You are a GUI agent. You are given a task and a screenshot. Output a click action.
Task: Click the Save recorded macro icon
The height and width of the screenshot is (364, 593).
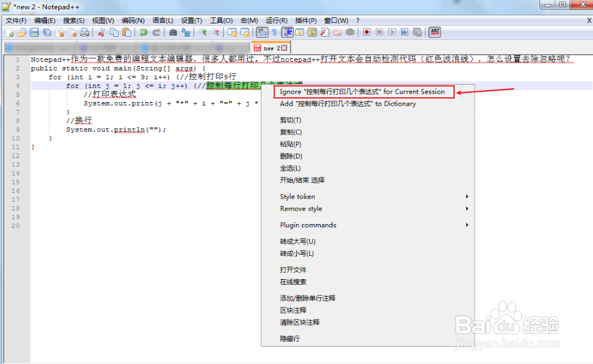(x=417, y=32)
